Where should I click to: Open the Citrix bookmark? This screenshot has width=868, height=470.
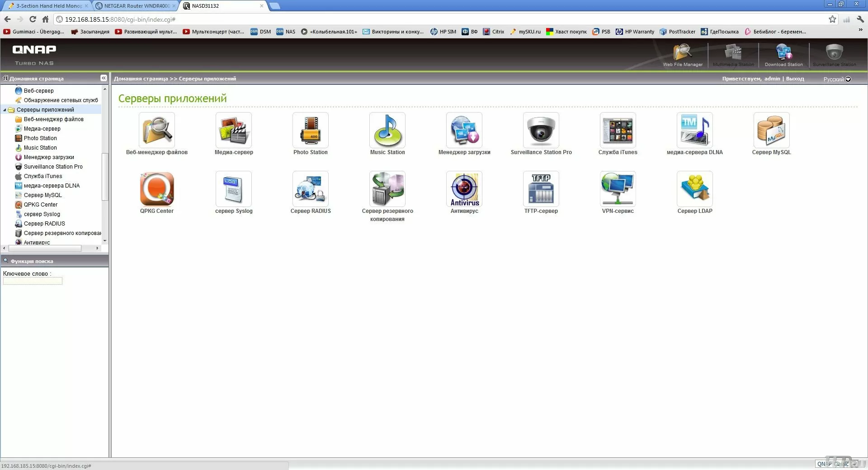click(x=494, y=32)
